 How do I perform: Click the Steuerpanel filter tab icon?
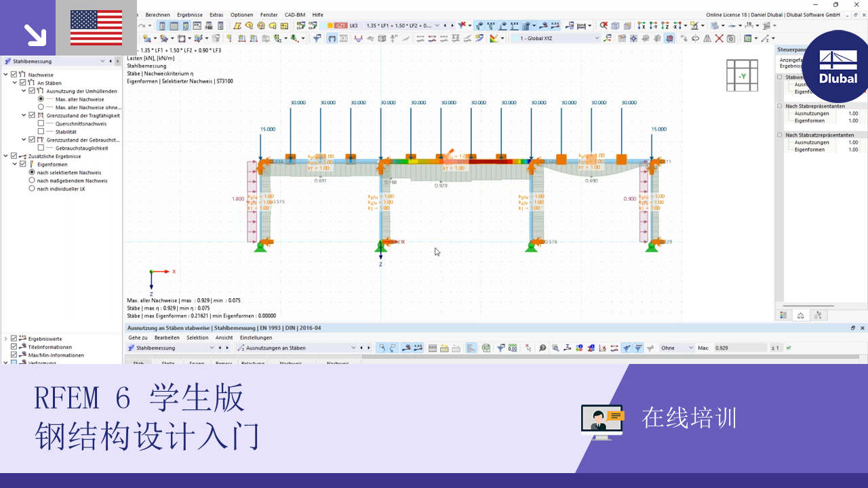[818, 315]
